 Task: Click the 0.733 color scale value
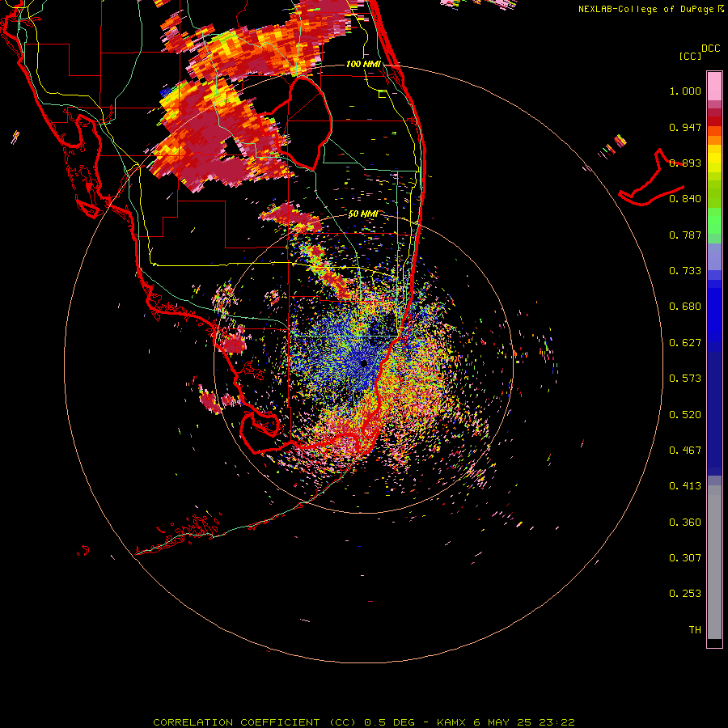[x=685, y=271]
